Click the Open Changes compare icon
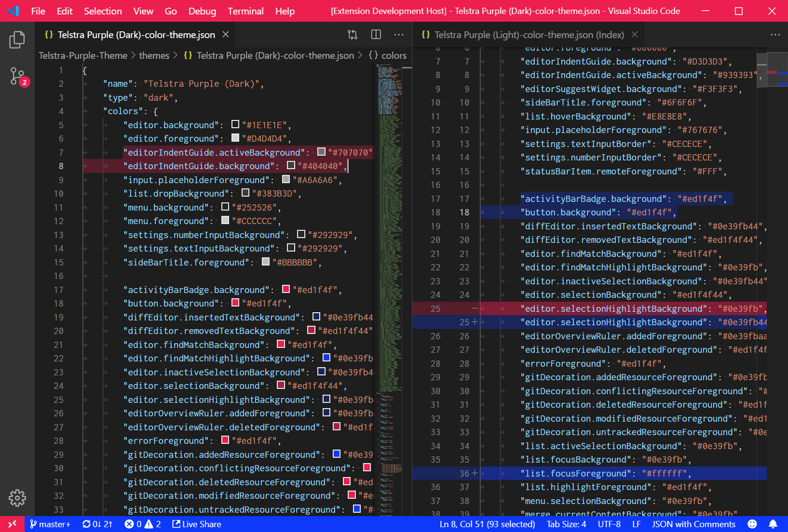 [x=353, y=35]
